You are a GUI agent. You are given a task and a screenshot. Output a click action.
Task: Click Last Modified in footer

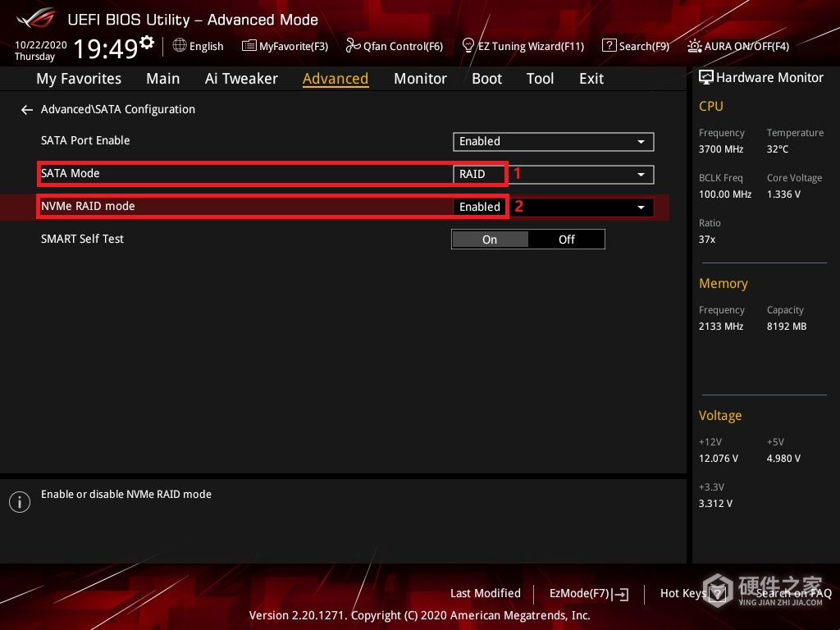(x=486, y=593)
